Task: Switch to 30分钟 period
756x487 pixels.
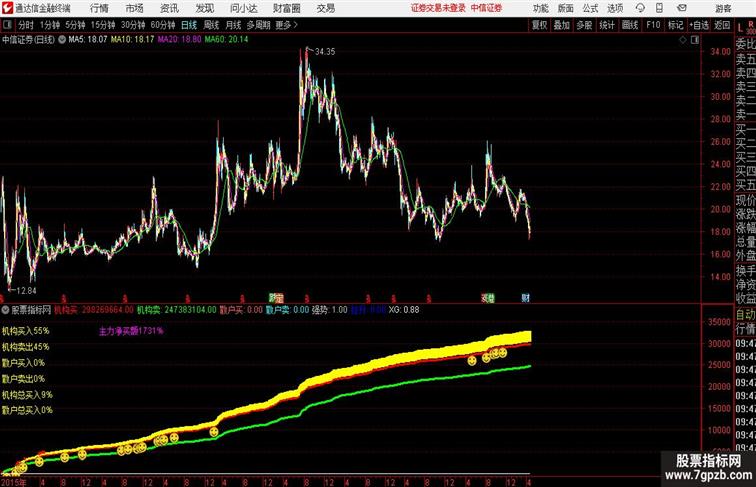Action: (133, 25)
